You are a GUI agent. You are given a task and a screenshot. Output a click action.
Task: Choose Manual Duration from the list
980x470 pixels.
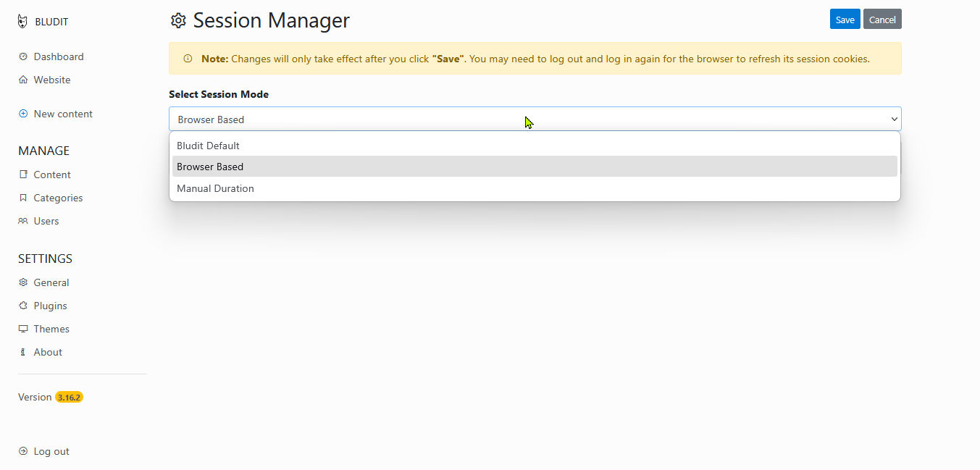point(215,188)
